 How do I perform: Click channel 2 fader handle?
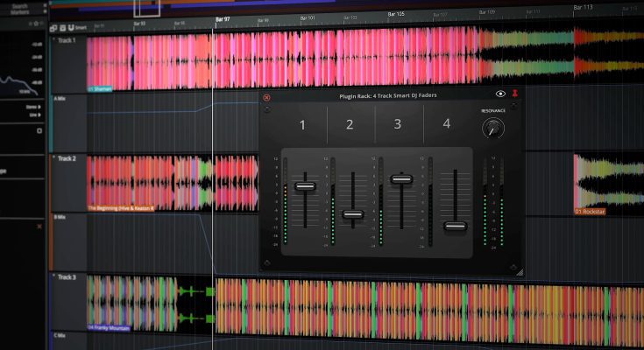(353, 214)
